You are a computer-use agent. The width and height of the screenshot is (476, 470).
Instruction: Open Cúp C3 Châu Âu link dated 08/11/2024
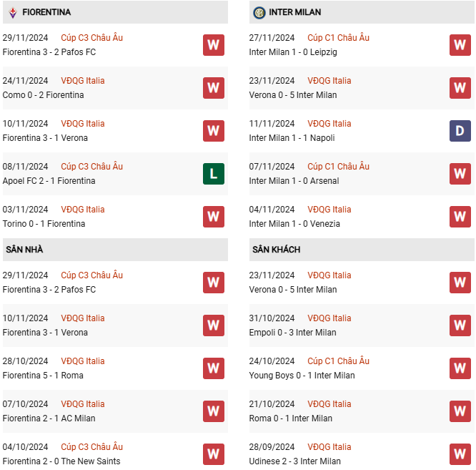(x=91, y=167)
